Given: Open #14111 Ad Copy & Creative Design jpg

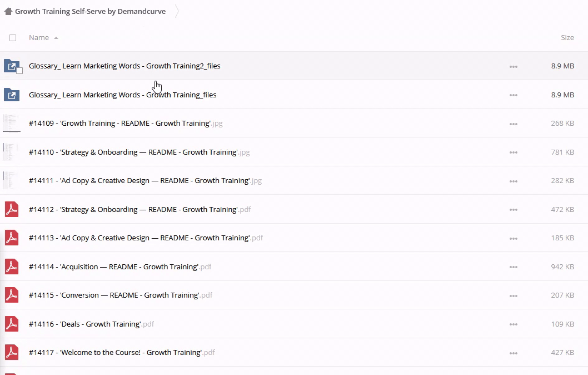Looking at the screenshot, I should [x=139, y=181].
